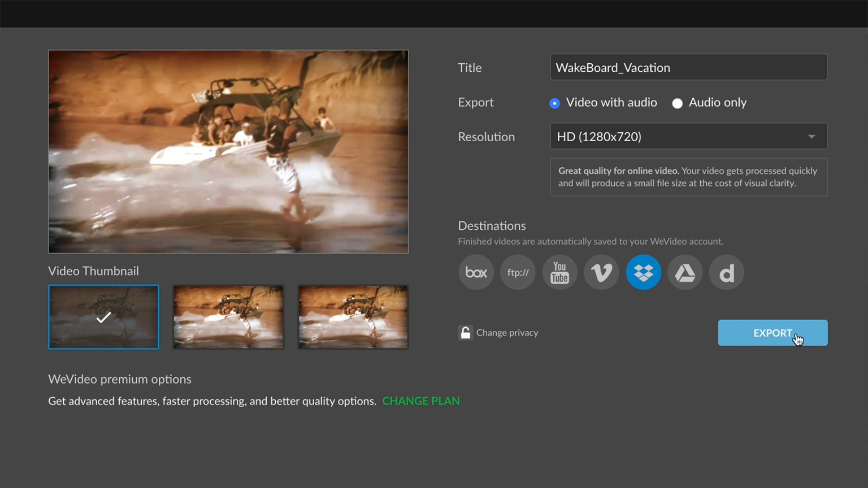Viewport: 868px width, 488px height.
Task: Select the first checkmarked video thumbnail
Action: pyautogui.click(x=103, y=317)
